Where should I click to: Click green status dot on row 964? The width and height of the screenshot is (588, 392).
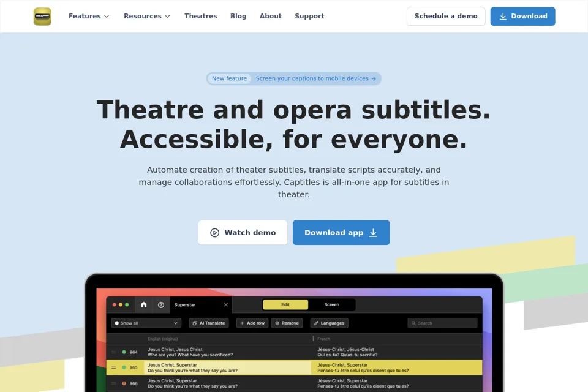[x=124, y=352]
